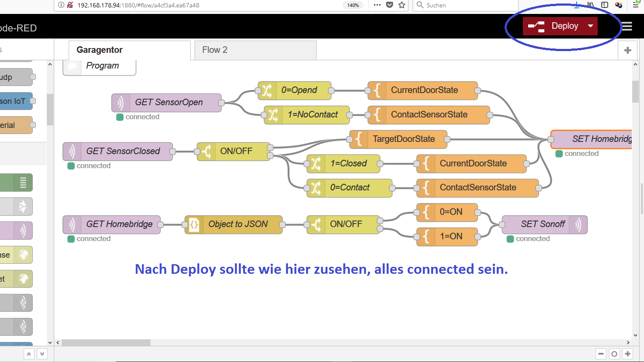Click the 140% zoom level indicator

pos(353,5)
